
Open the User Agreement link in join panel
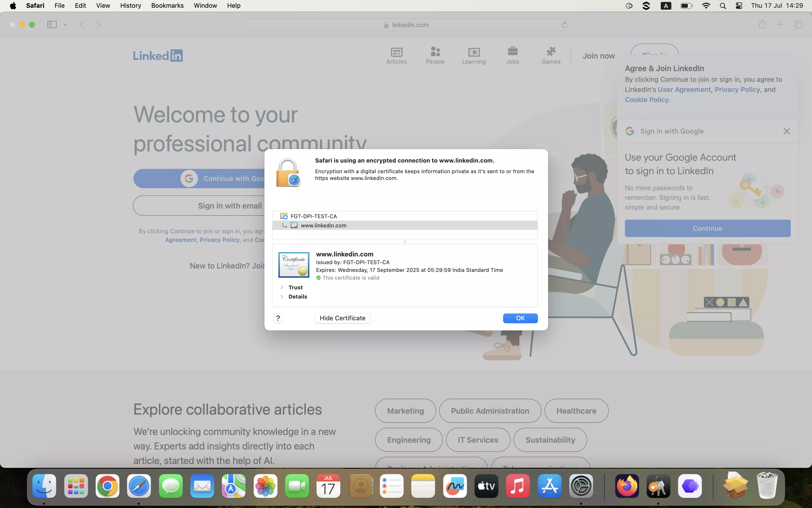[x=684, y=90]
